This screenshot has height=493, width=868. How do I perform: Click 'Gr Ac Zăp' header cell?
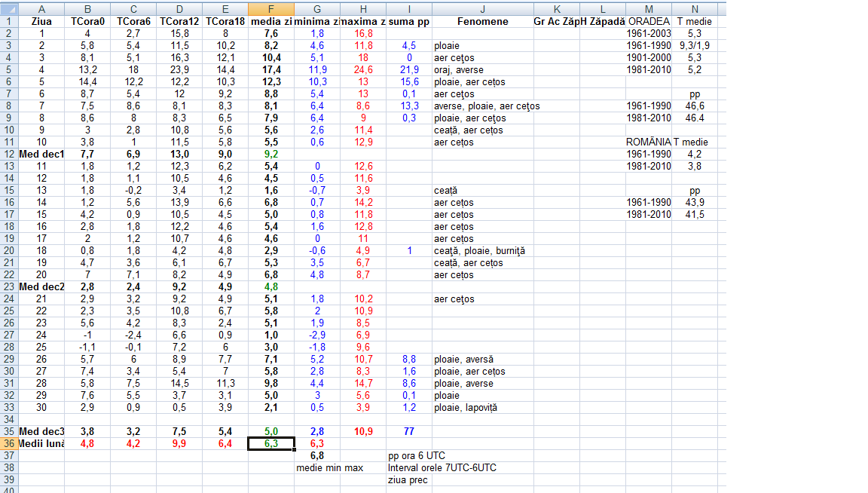[557, 22]
